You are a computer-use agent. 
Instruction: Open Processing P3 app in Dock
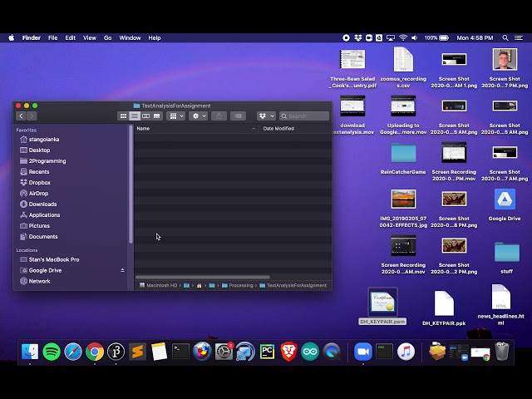click(116, 352)
